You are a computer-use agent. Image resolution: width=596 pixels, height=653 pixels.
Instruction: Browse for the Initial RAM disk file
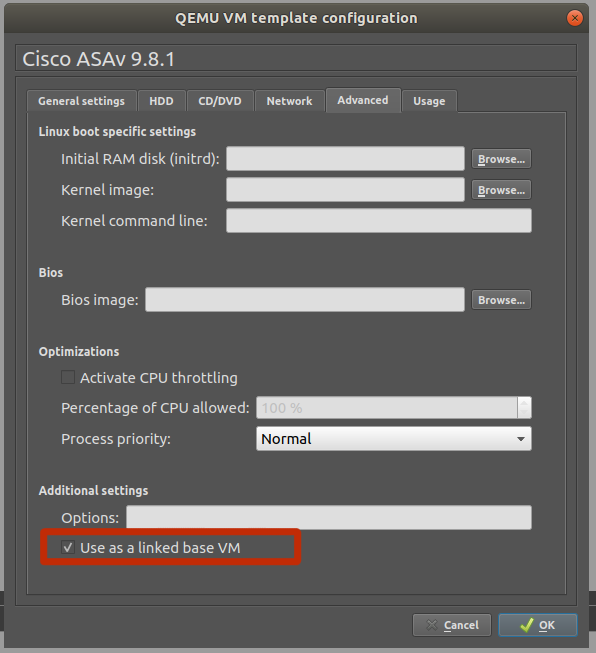[501, 159]
